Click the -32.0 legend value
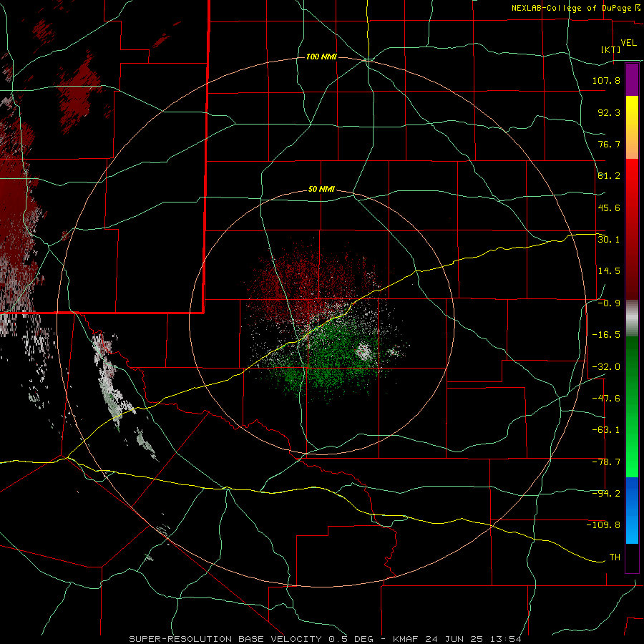The height and width of the screenshot is (644, 644). [606, 367]
